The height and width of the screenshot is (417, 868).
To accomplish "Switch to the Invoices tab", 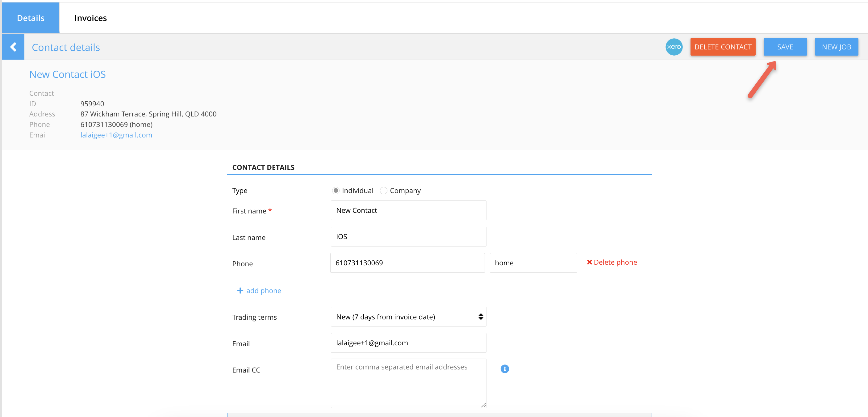I will (90, 18).
